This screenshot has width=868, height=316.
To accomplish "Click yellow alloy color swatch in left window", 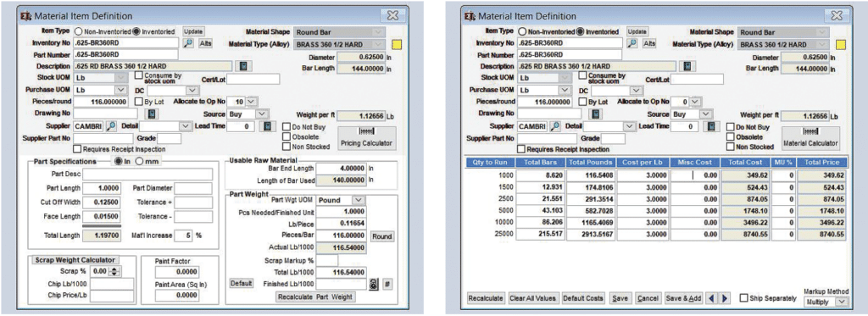I will pyautogui.click(x=397, y=44).
